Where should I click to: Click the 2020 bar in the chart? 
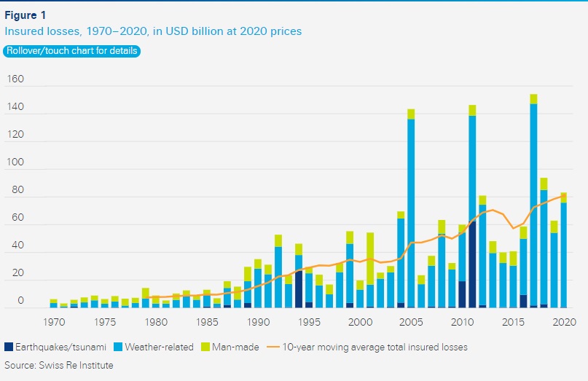564,250
